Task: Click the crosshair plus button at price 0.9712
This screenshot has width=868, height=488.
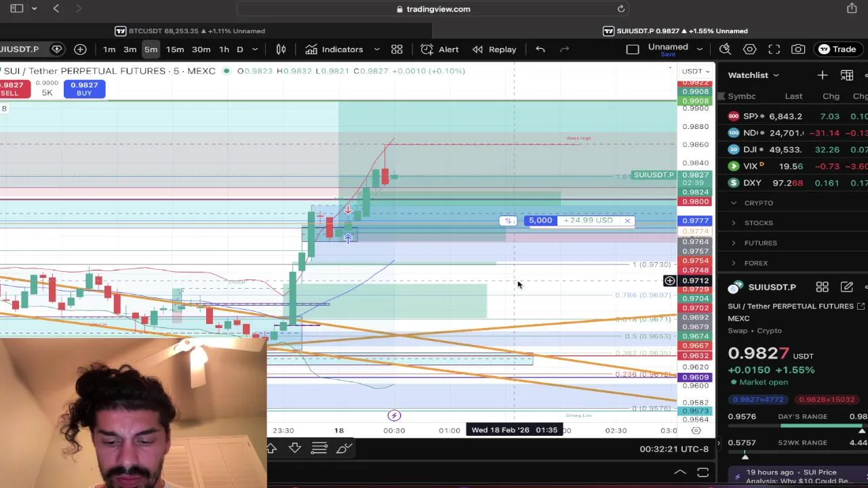Action: (x=669, y=281)
